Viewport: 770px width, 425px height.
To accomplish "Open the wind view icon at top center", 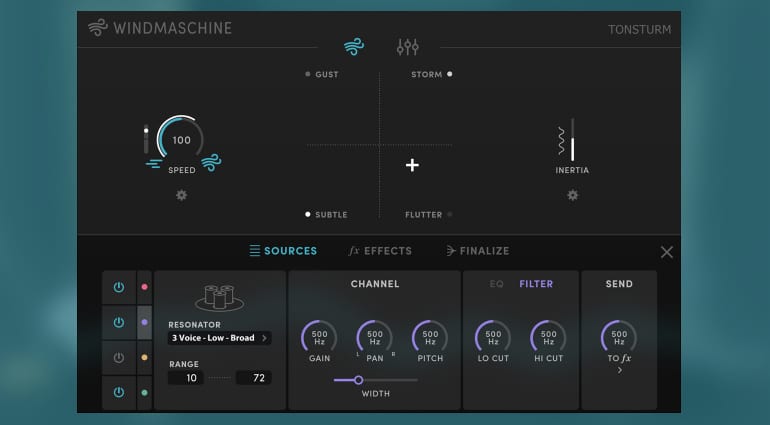I will 354,47.
